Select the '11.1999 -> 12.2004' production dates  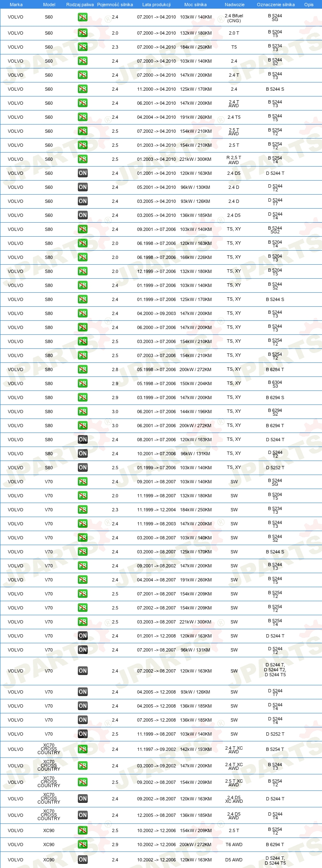point(156,510)
